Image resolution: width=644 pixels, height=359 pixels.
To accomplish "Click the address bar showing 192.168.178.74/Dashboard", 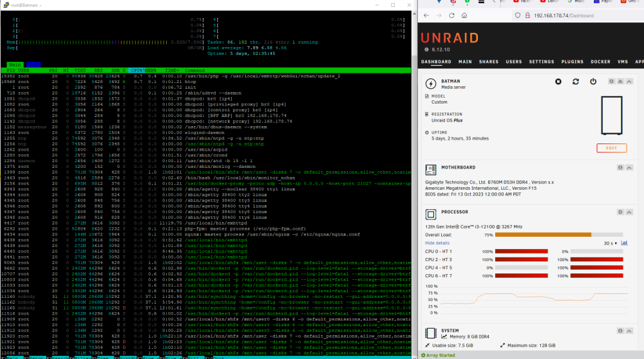I will click(563, 15).
